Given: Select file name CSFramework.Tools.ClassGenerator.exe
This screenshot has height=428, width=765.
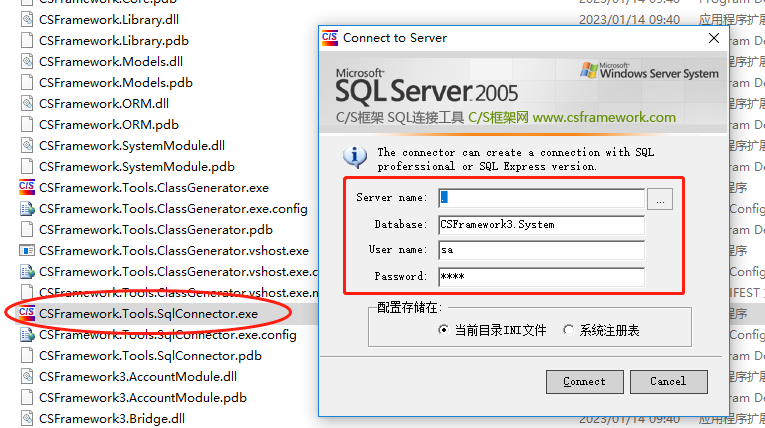Looking at the screenshot, I should coord(154,187).
